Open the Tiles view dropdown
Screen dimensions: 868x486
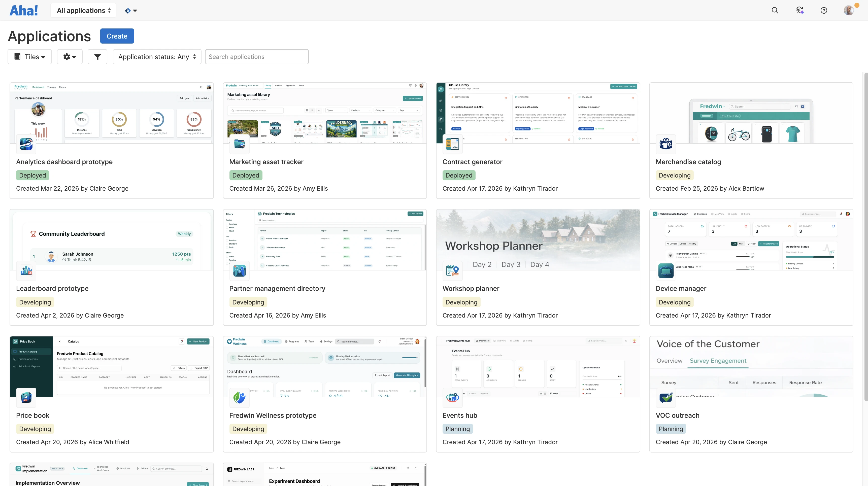(x=30, y=57)
